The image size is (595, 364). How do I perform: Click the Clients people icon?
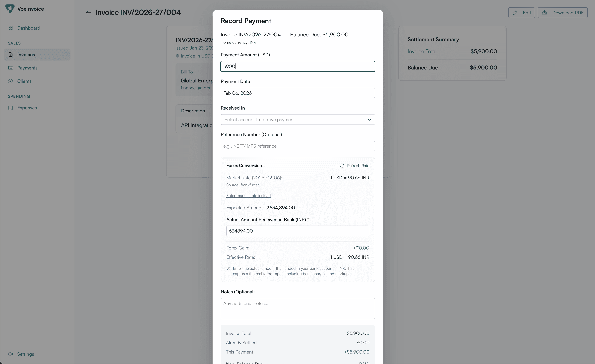[11, 81]
